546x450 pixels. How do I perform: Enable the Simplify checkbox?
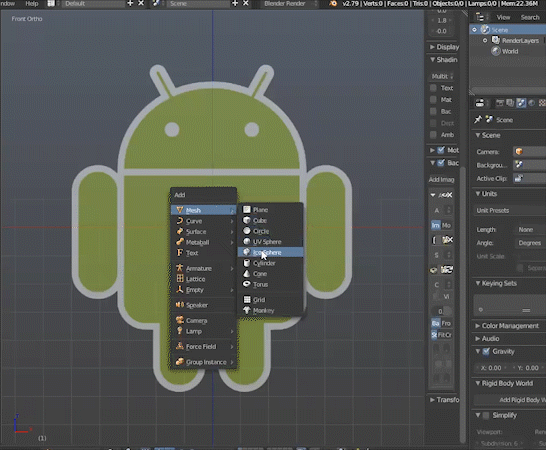tap(486, 415)
